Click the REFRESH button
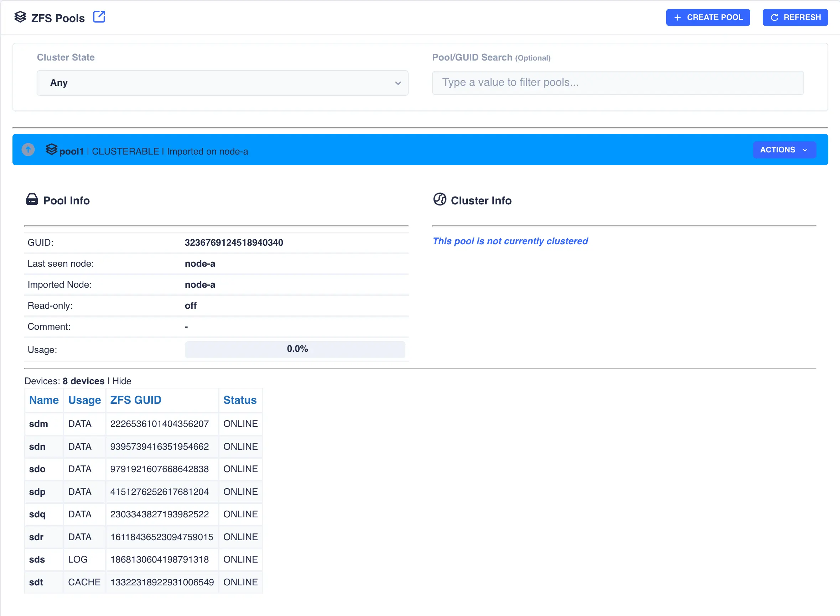The width and height of the screenshot is (840, 616). tap(795, 17)
